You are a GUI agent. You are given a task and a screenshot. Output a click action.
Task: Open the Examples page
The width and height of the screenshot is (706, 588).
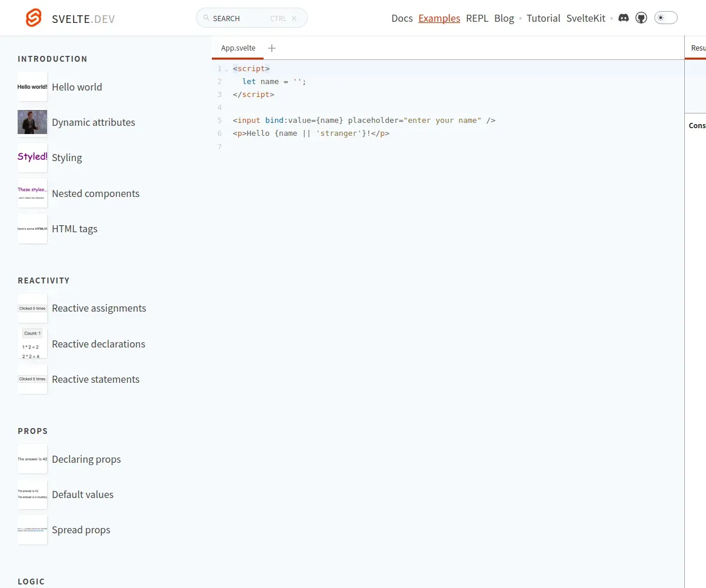[x=439, y=18]
